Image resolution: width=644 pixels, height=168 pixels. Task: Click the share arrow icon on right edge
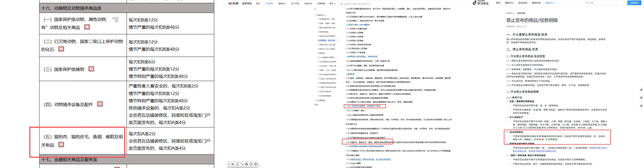coord(641,90)
